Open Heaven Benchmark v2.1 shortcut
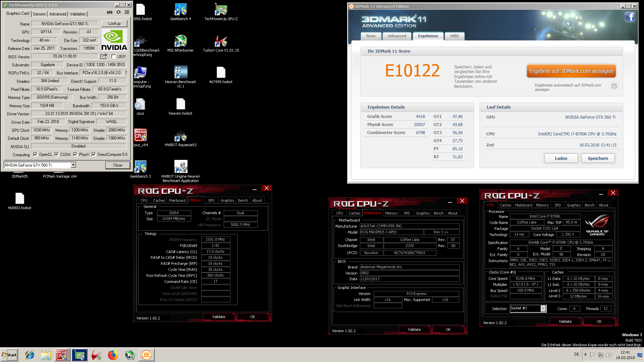Screen dimensions: 644x362 [x=180, y=77]
